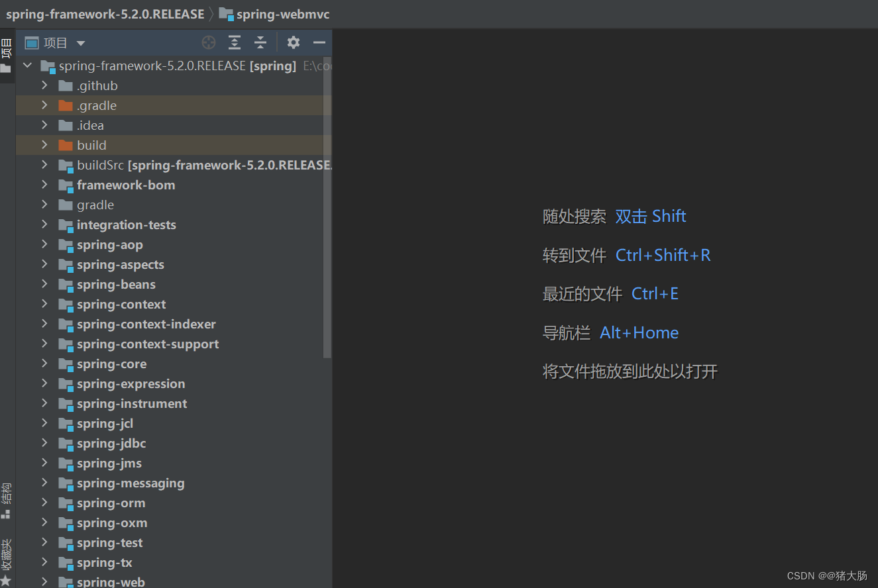This screenshot has height=588, width=878.
Task: Click the spring-beans module icon
Action: (65, 285)
